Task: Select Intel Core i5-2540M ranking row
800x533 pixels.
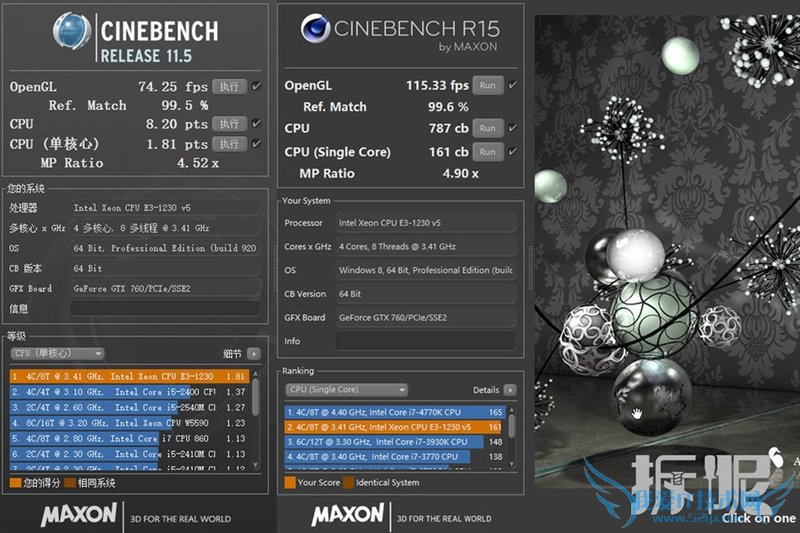Action: point(129,408)
